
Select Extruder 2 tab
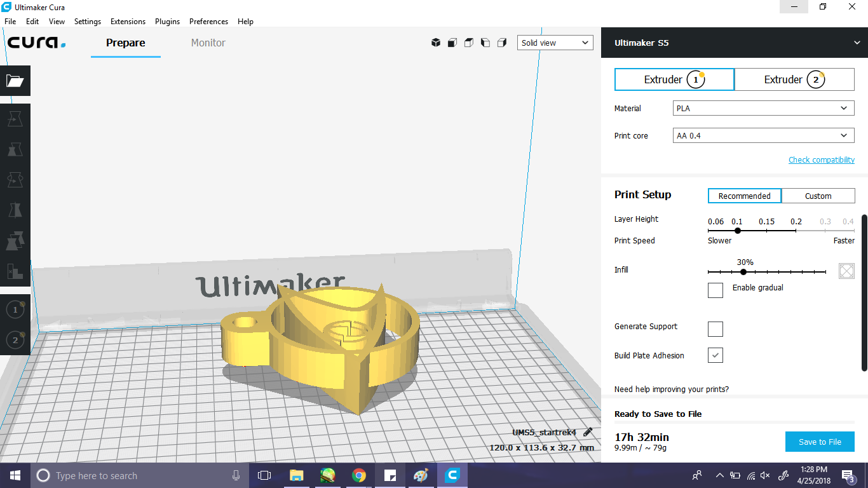click(794, 79)
